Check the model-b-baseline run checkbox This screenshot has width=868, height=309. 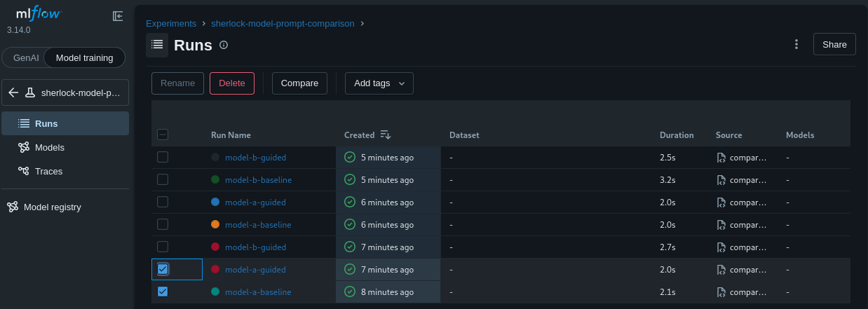click(x=163, y=179)
